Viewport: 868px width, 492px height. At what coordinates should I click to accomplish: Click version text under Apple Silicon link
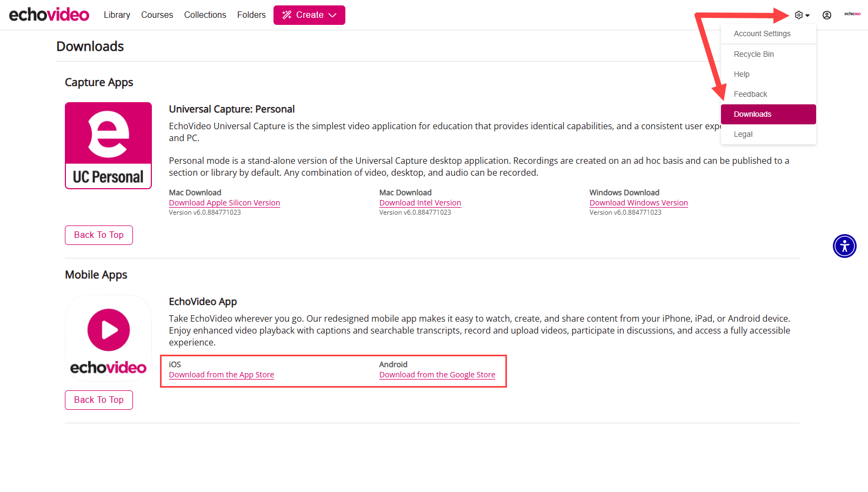click(x=205, y=212)
